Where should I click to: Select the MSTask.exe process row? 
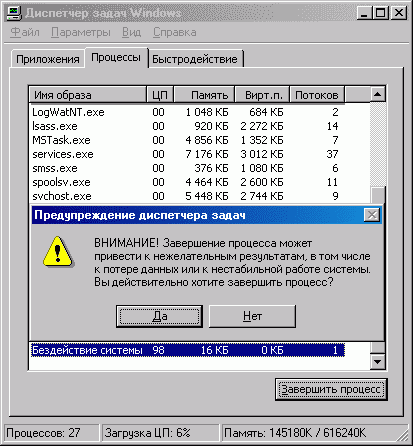(x=187, y=140)
